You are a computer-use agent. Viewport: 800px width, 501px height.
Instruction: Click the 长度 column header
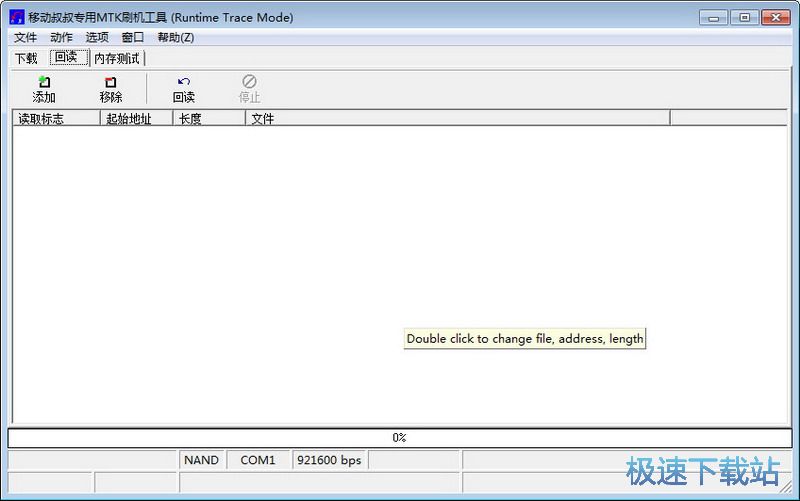209,118
